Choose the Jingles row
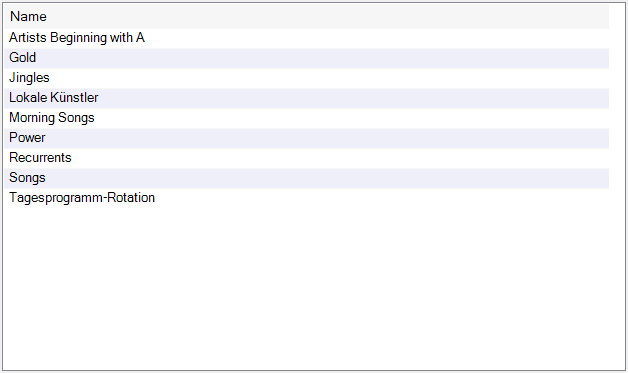This screenshot has height=373, width=628. [307, 78]
